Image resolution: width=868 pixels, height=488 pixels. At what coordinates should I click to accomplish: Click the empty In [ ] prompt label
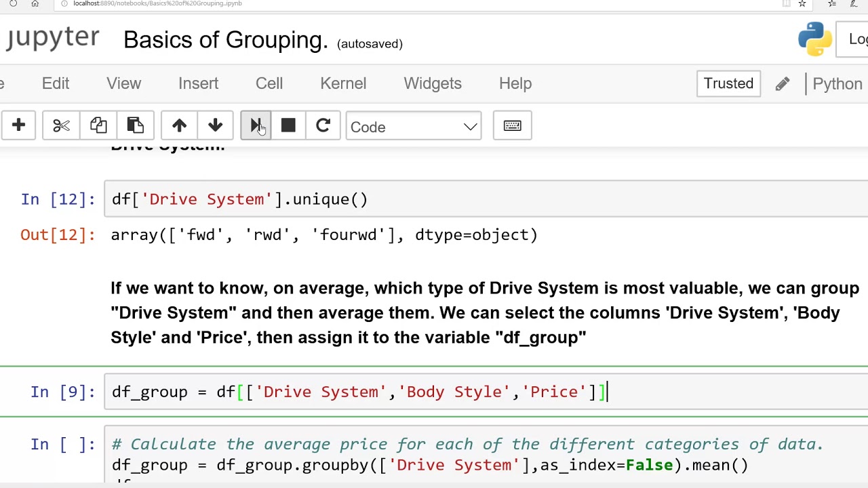pyautogui.click(x=62, y=444)
